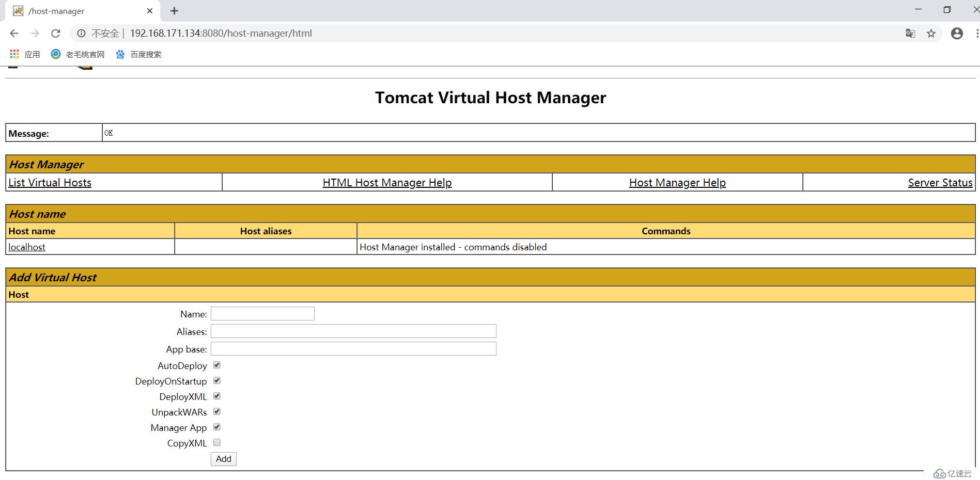
Task: Open the localhost host link
Action: pos(27,247)
